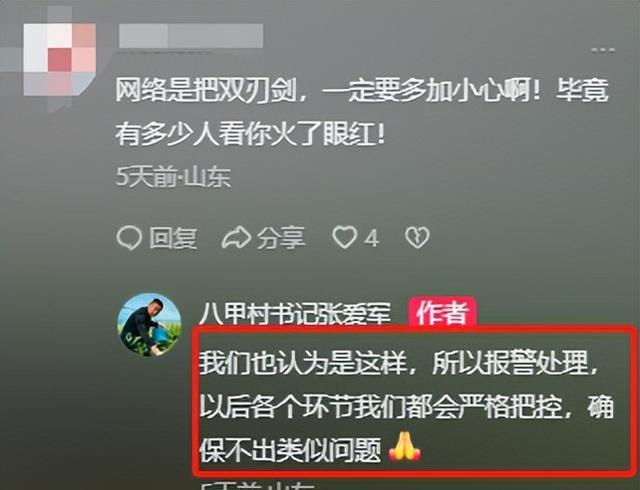Click the 5天前·山东 timestamp
The height and width of the screenshot is (490, 640).
(x=173, y=177)
